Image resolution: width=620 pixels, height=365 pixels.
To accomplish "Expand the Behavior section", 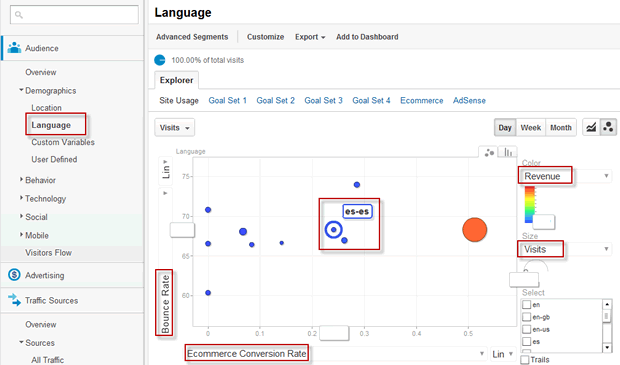I will (21, 180).
